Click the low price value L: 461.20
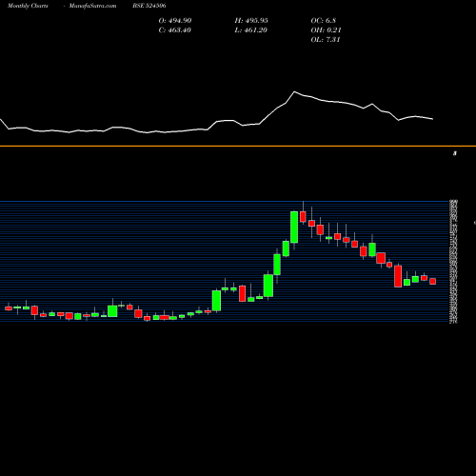The height and width of the screenshot is (476, 476). pyautogui.click(x=251, y=30)
